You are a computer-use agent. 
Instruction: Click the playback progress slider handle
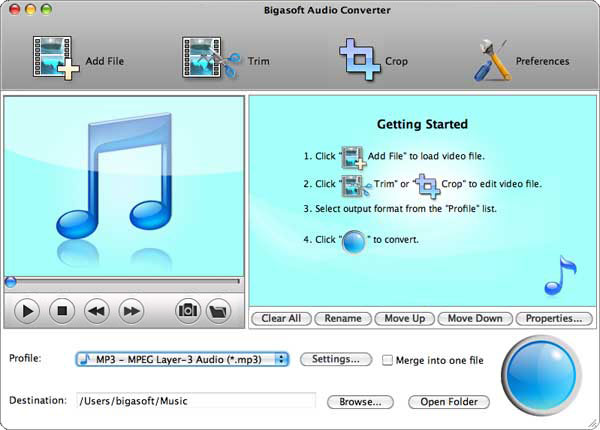tap(10, 282)
